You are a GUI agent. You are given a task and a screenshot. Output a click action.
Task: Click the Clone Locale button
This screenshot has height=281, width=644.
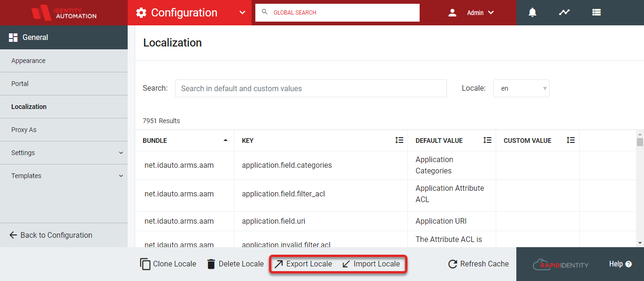(168, 264)
